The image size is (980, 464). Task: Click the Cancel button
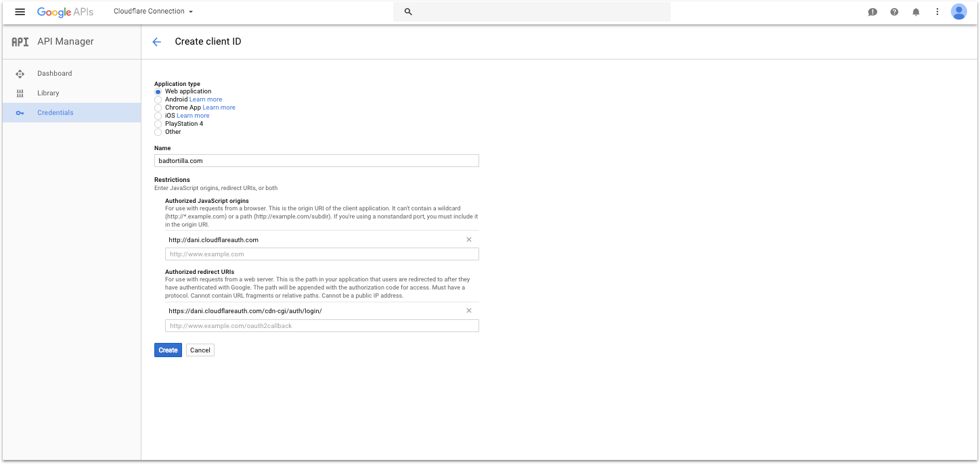pyautogui.click(x=200, y=350)
